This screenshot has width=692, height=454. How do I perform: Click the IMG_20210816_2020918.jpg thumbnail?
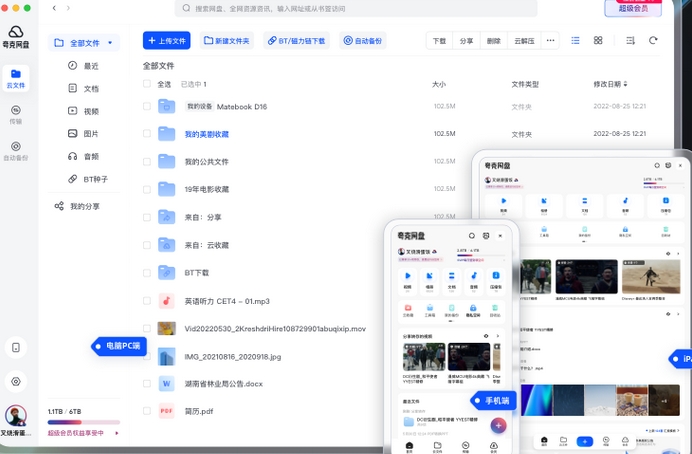click(167, 356)
